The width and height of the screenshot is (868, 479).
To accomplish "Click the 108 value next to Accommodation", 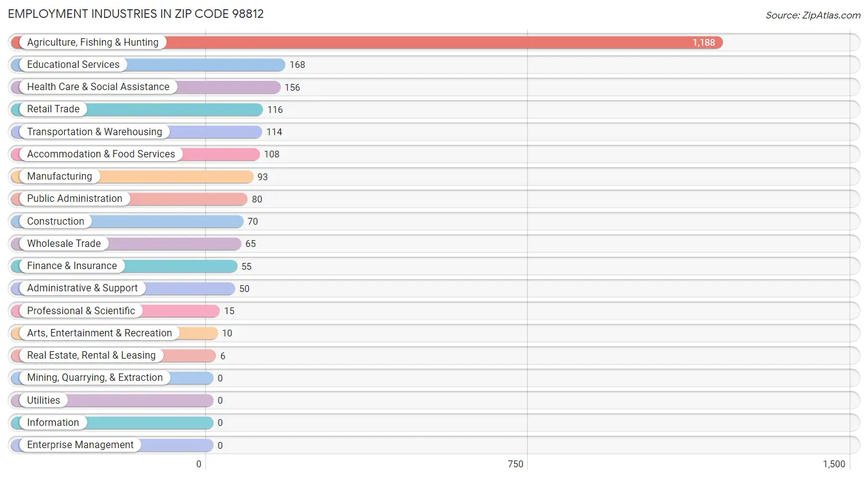I will 272,154.
